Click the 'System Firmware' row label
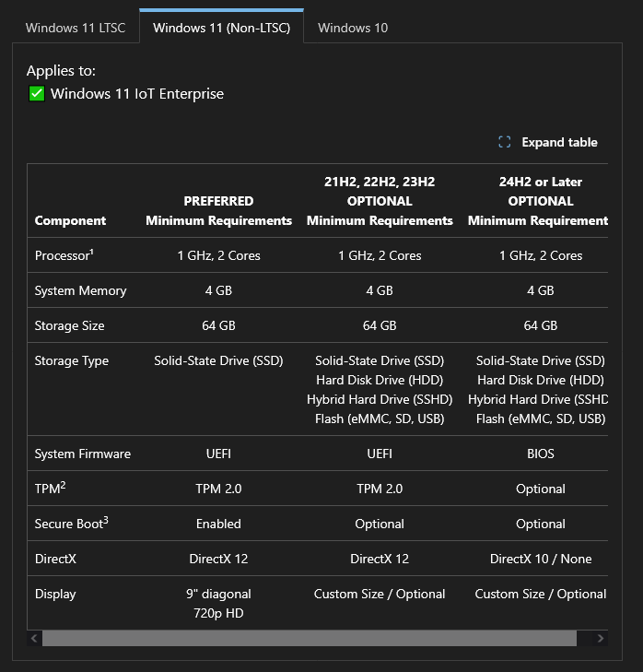 (x=83, y=454)
